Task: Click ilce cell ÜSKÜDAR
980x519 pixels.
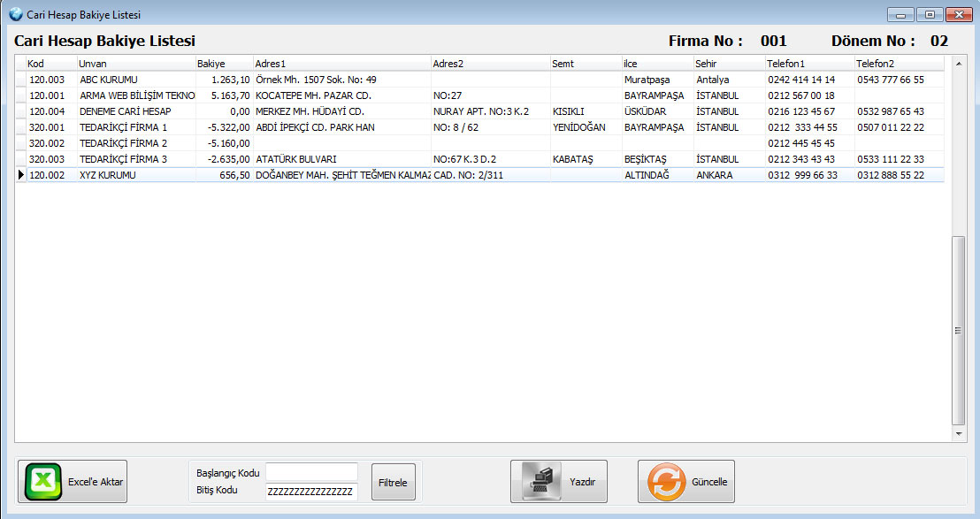Action: (657, 111)
